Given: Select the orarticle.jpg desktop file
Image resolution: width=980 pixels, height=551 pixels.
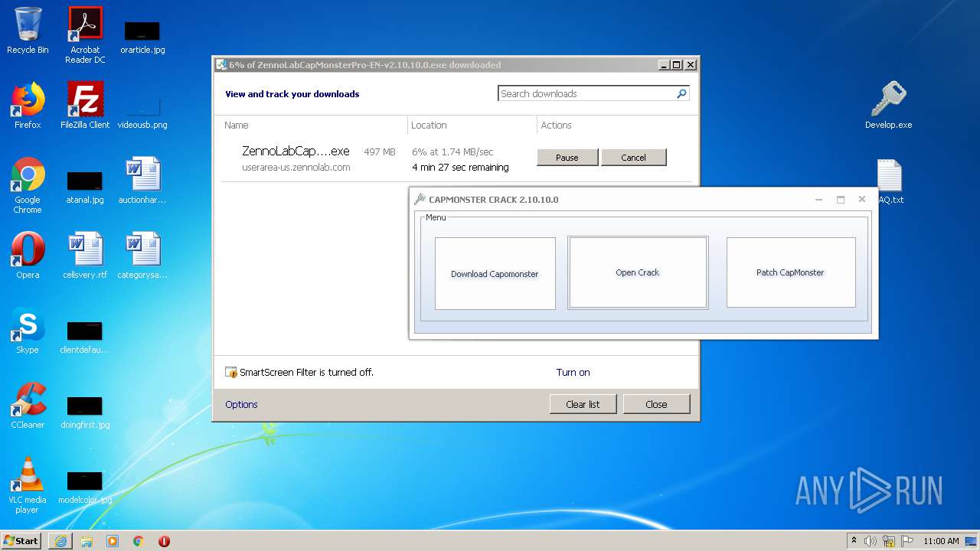Looking at the screenshot, I should tap(142, 37).
